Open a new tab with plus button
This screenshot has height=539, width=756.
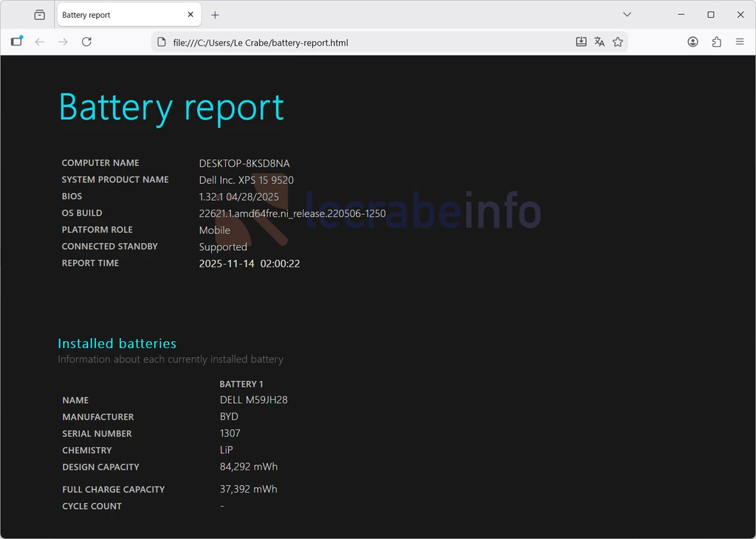point(215,15)
